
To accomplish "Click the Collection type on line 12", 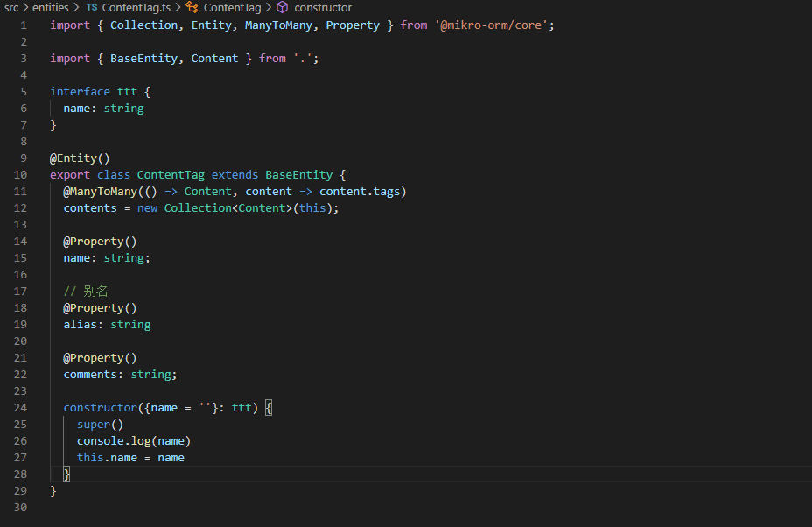I will pos(198,207).
